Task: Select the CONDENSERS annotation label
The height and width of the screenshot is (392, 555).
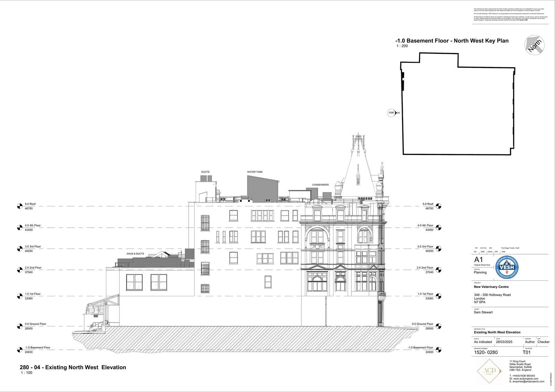Action: [x=320, y=185]
